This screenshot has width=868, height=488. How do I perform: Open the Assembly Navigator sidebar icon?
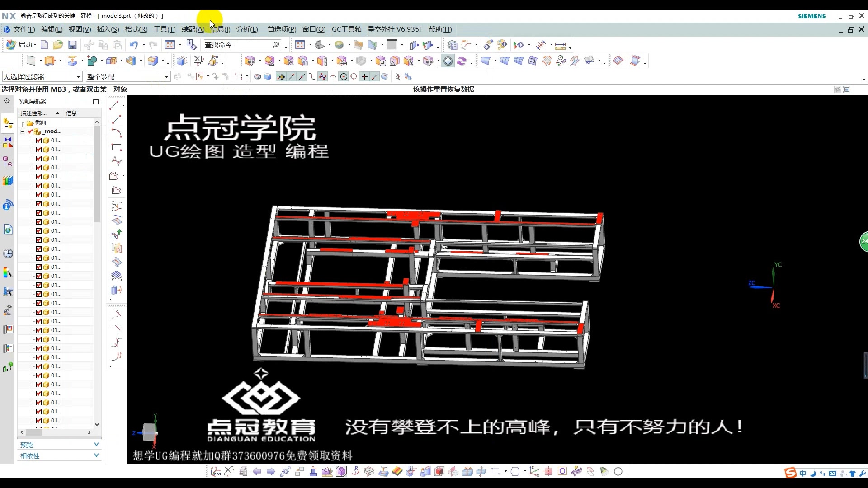8,123
